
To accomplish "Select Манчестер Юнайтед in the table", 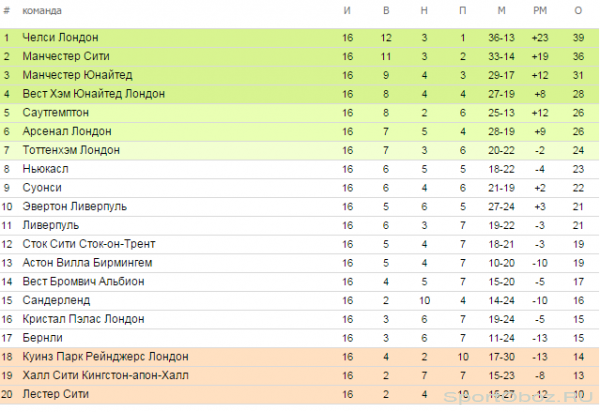I will (77, 75).
